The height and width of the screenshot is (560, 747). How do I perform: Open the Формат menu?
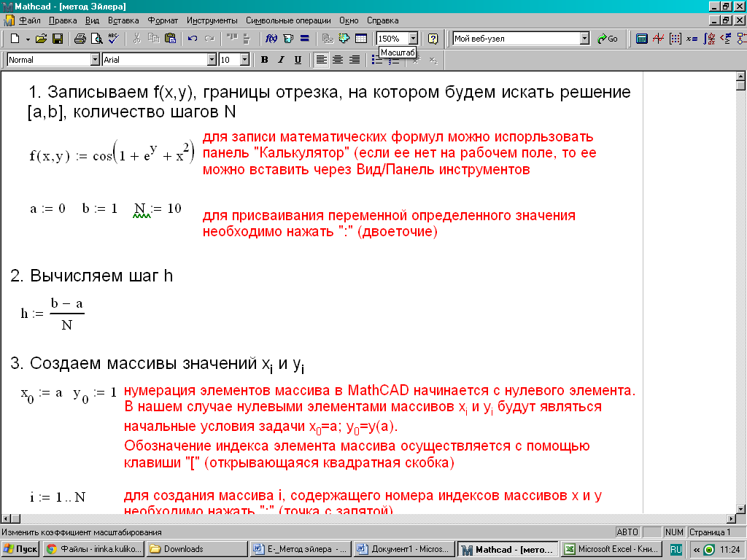click(x=163, y=20)
